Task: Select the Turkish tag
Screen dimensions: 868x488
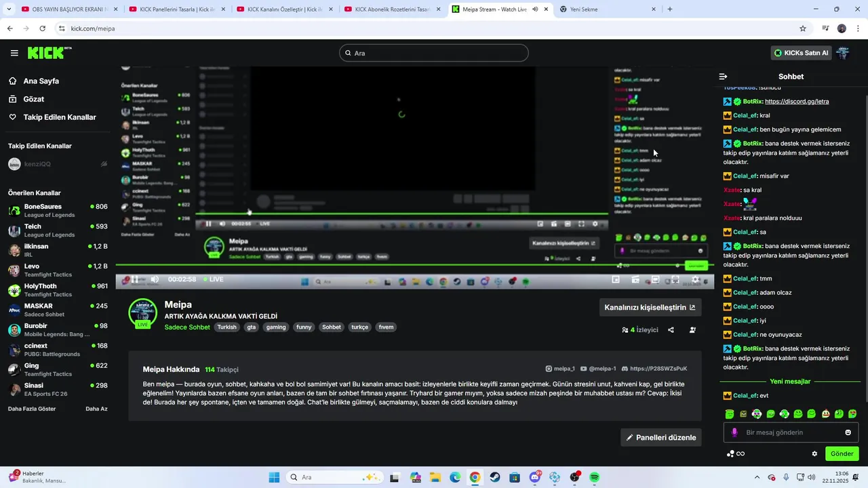Action: [226, 327]
